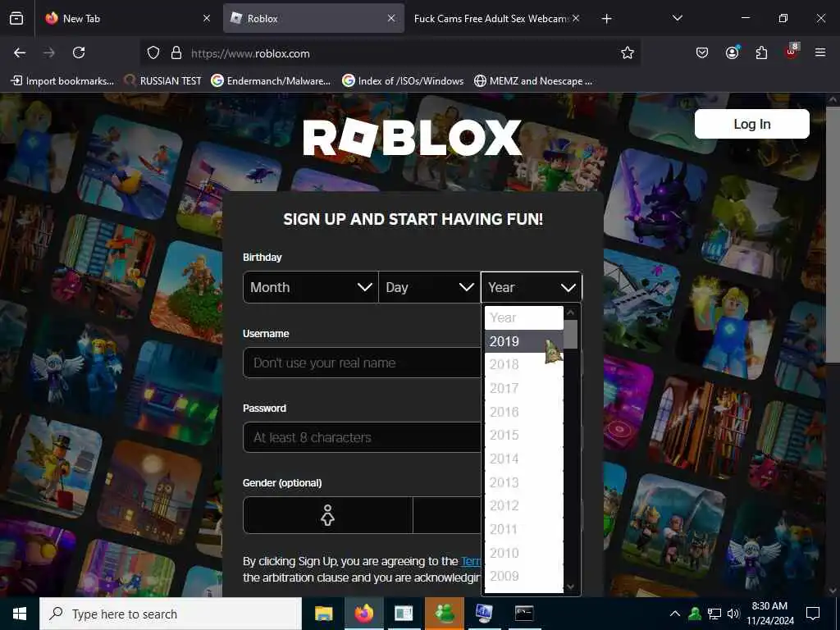Viewport: 840px width, 630px height.
Task: Click the page vertical scrollbar thumb
Action: pyautogui.click(x=833, y=235)
